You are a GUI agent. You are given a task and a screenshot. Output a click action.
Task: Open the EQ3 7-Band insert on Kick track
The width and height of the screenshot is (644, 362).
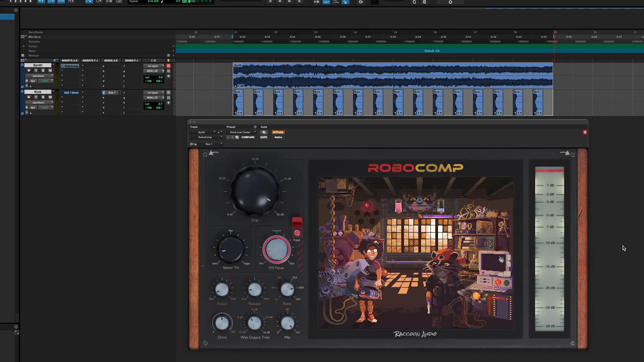(70, 93)
